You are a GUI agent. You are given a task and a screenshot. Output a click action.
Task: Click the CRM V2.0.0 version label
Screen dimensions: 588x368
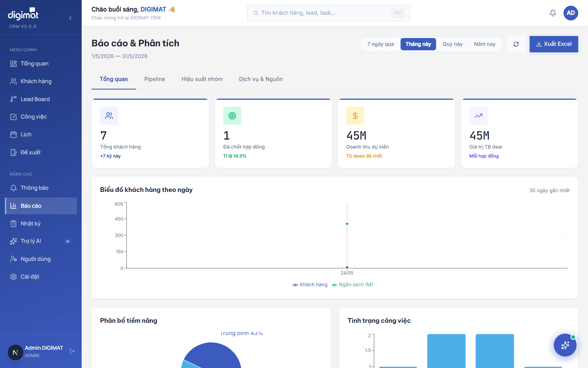(x=23, y=26)
